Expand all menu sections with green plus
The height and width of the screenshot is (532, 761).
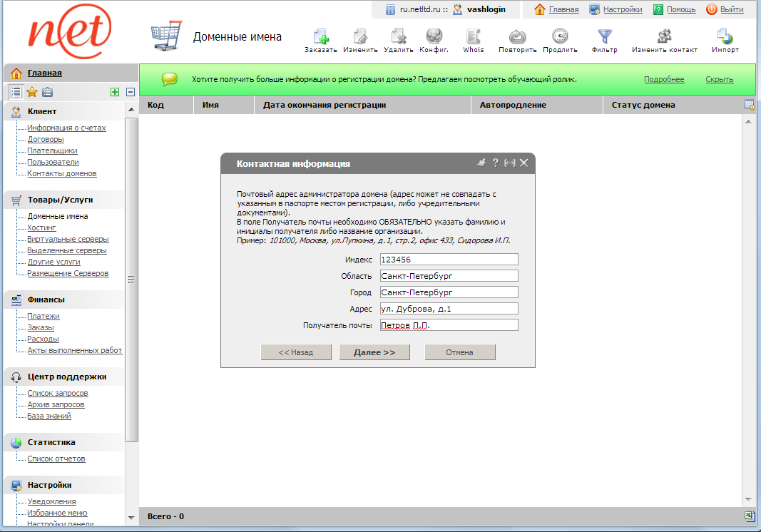point(115,92)
